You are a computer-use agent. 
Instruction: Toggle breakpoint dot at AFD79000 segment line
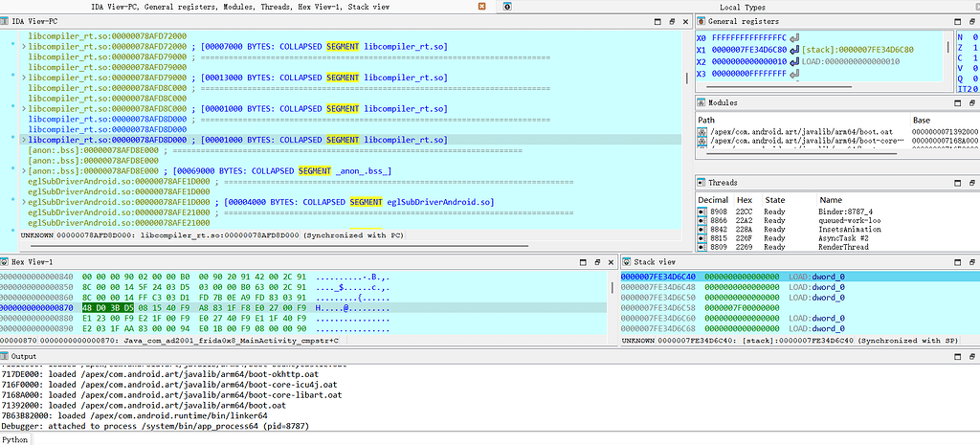pos(12,75)
